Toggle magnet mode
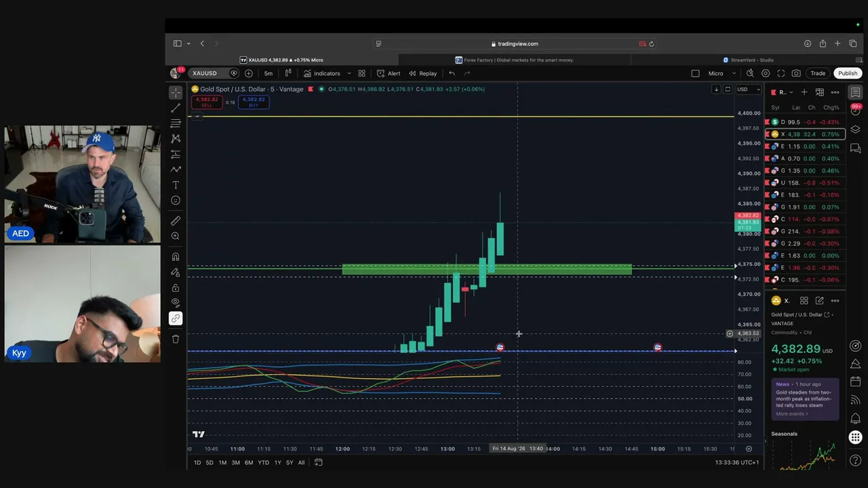 point(176,256)
